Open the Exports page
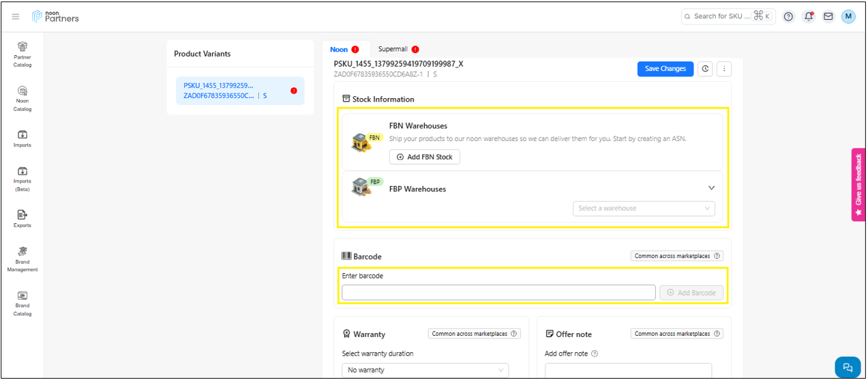868x380 pixels. [23, 219]
